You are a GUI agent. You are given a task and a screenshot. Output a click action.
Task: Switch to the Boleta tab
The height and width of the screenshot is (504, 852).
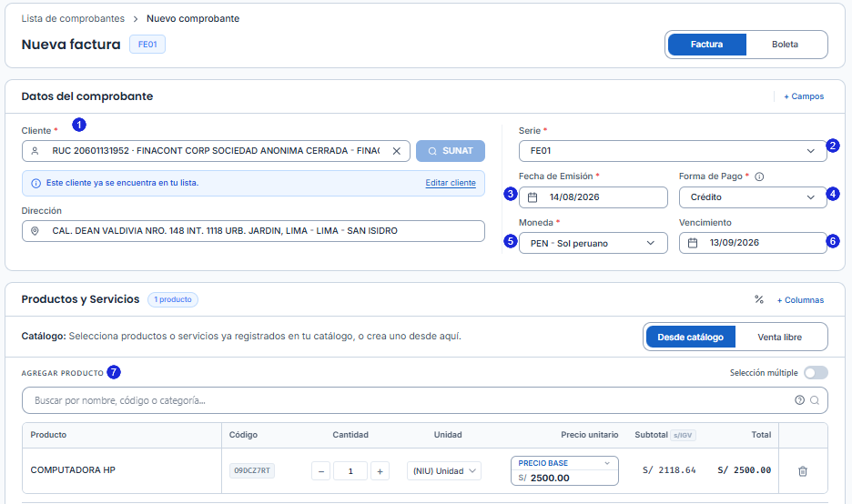tap(785, 45)
